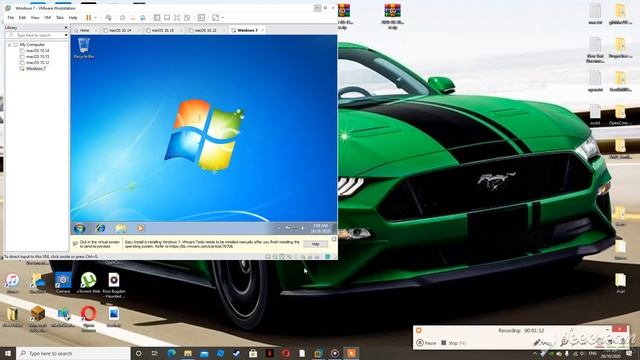Open the console view toolbar icon
This screenshot has height=360, width=640.
click(x=201, y=18)
